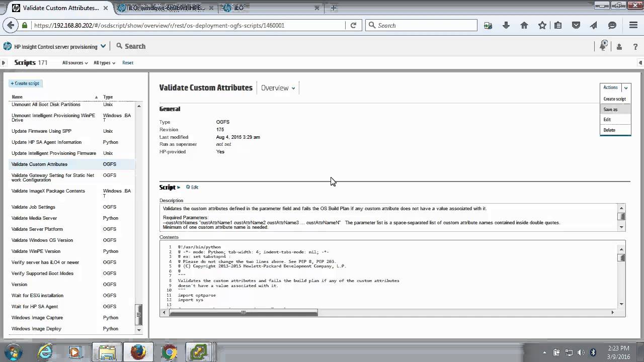Open the Overview view selector dropdown
Image resolution: width=644 pixels, height=362 pixels.
click(278, 88)
